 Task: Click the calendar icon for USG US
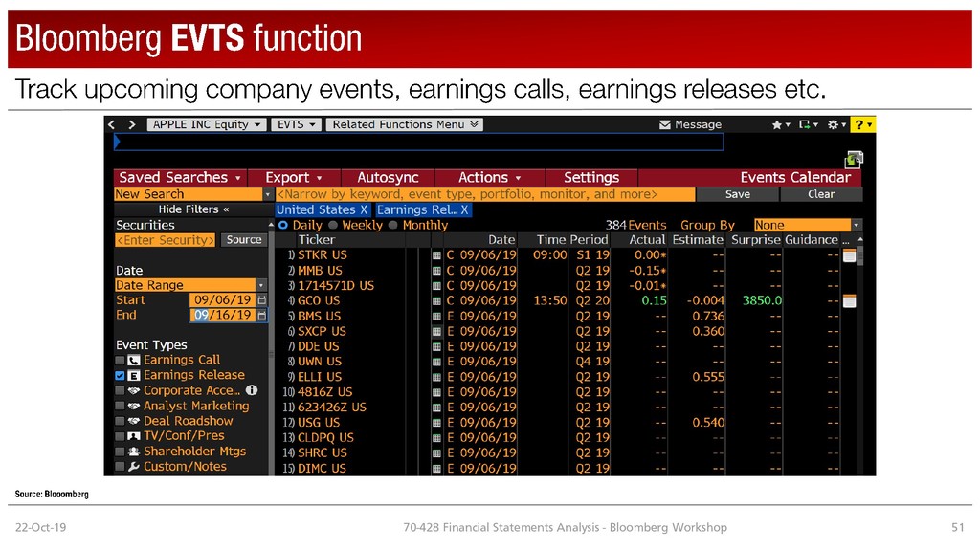pyautogui.click(x=436, y=423)
